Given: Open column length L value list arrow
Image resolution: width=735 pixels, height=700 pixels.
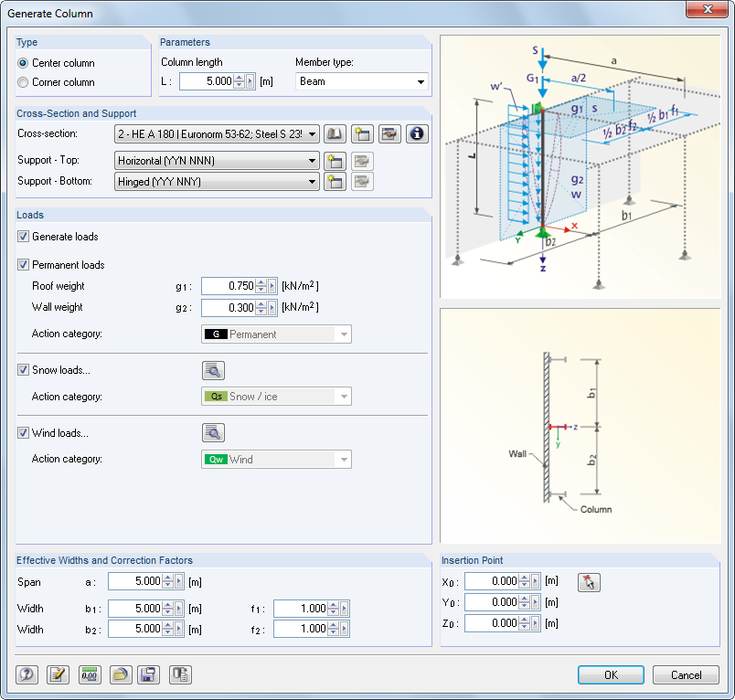Looking at the screenshot, I should tap(250, 81).
